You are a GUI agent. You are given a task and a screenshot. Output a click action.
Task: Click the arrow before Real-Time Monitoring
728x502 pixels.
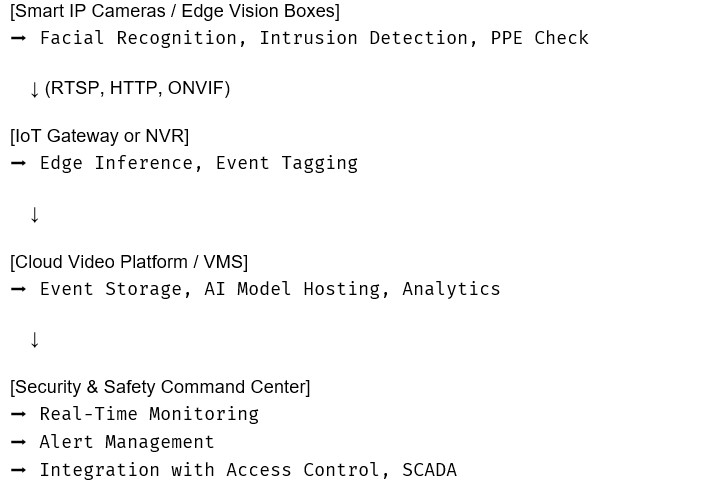[x=18, y=414]
